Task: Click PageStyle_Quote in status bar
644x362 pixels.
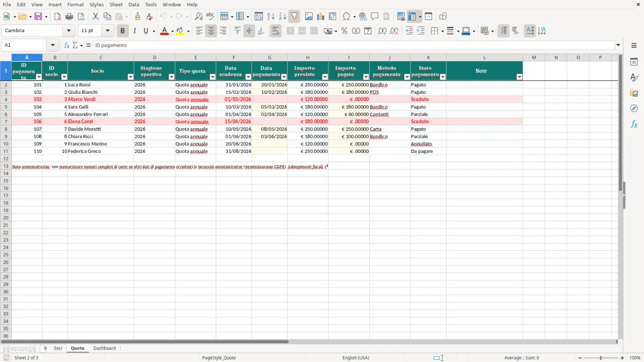Action: [219, 358]
